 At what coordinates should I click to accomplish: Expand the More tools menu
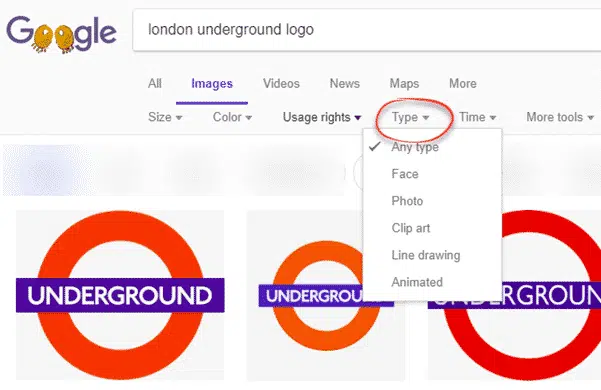[x=560, y=117]
